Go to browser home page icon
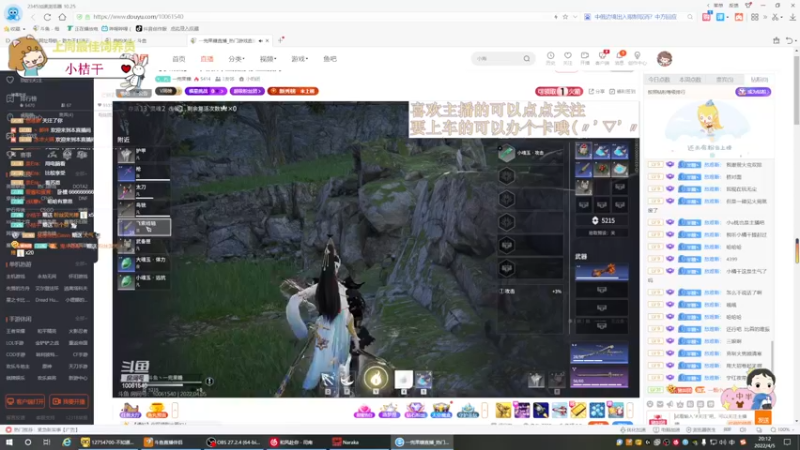This screenshot has width=800, height=450. tap(62, 17)
